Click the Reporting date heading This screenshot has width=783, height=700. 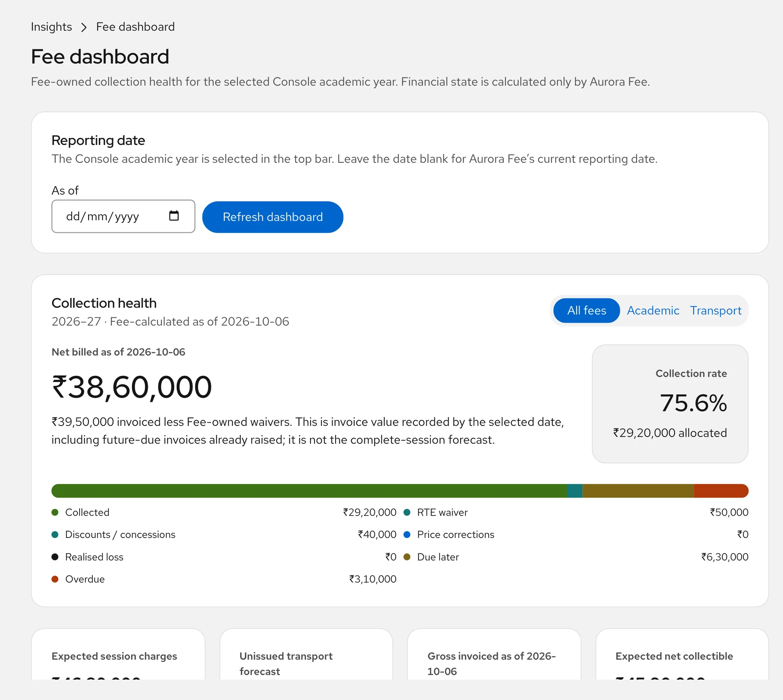tap(98, 140)
